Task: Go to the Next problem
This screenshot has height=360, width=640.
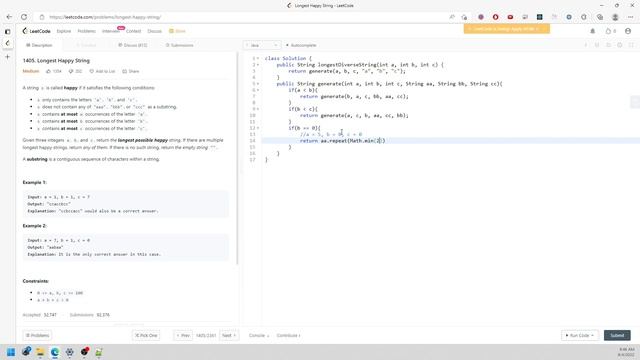Action: (229, 336)
